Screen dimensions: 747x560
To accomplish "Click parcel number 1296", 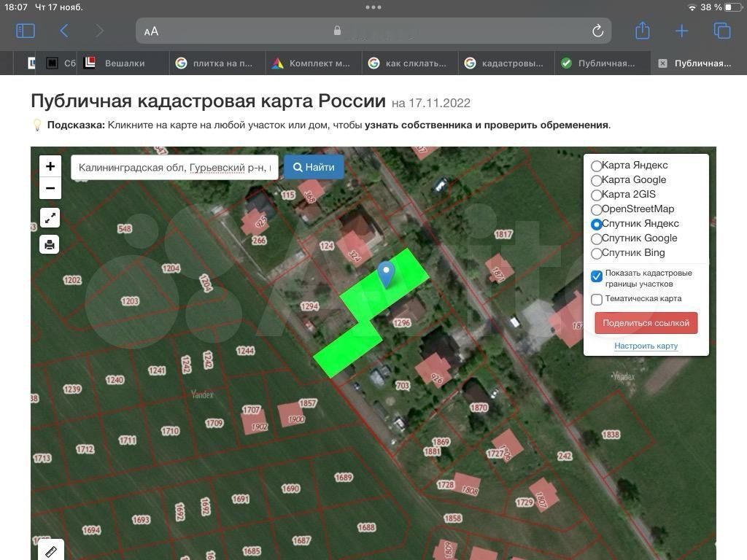I will pyautogui.click(x=401, y=323).
